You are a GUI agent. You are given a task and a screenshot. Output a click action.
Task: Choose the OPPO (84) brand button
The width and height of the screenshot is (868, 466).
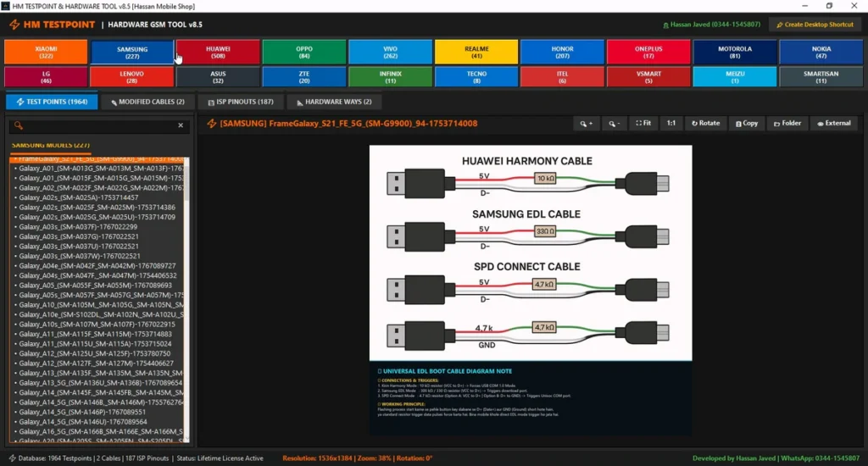click(x=304, y=52)
